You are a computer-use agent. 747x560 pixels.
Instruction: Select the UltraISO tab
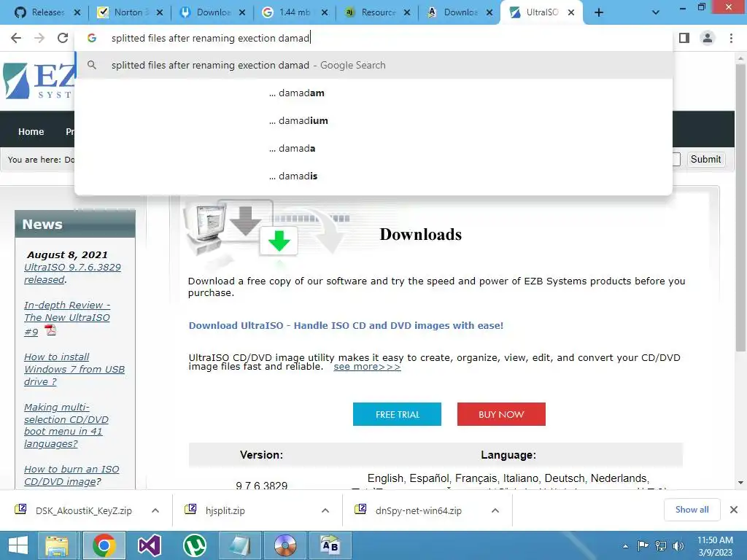[542, 12]
